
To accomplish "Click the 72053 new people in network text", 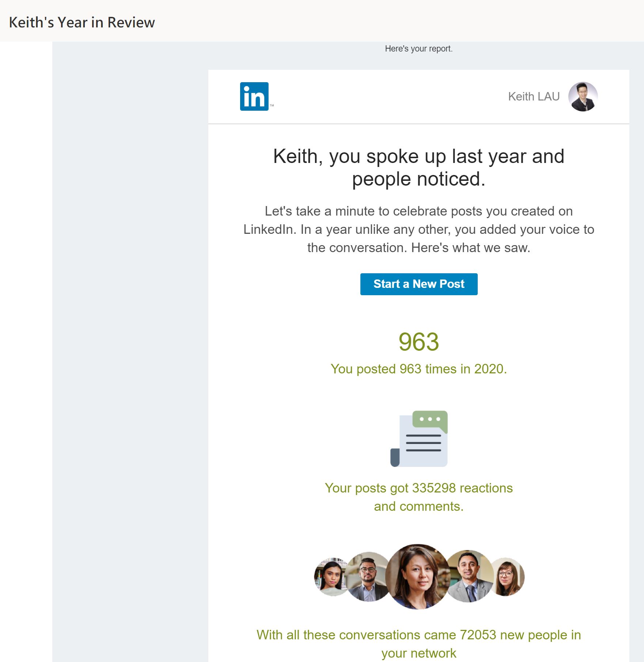I will [x=418, y=644].
